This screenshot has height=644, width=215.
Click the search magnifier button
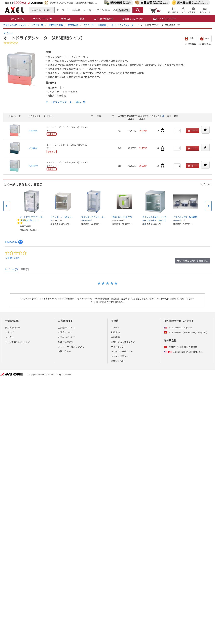click(x=138, y=10)
